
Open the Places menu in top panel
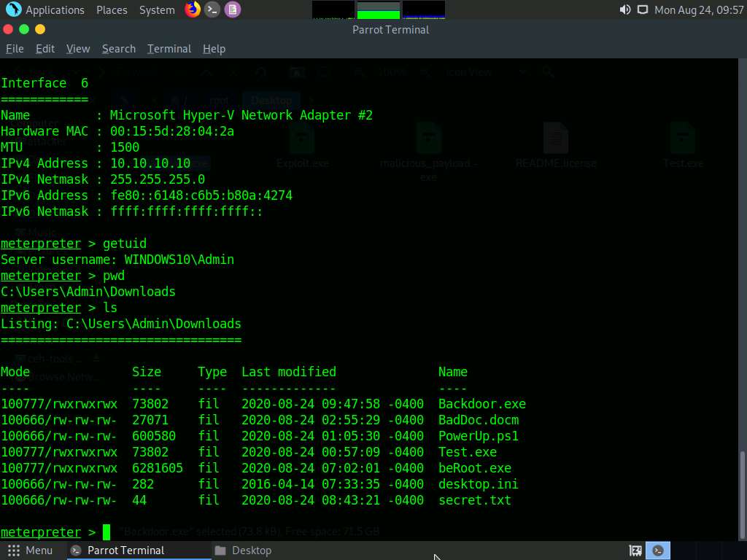coord(112,10)
